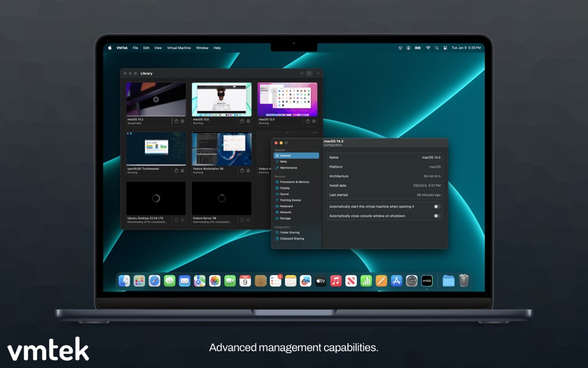
Task: Click the Name value macOS 14.2 field
Action: [431, 157]
